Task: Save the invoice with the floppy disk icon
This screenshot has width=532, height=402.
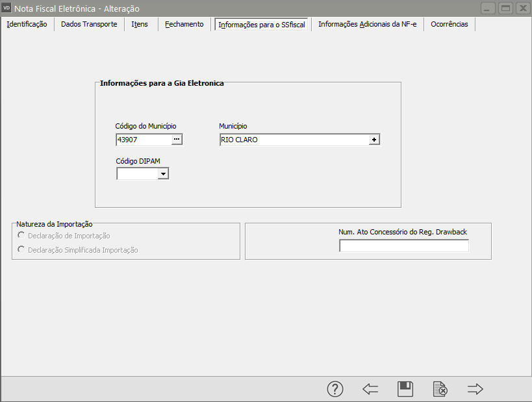Action: coord(405,389)
